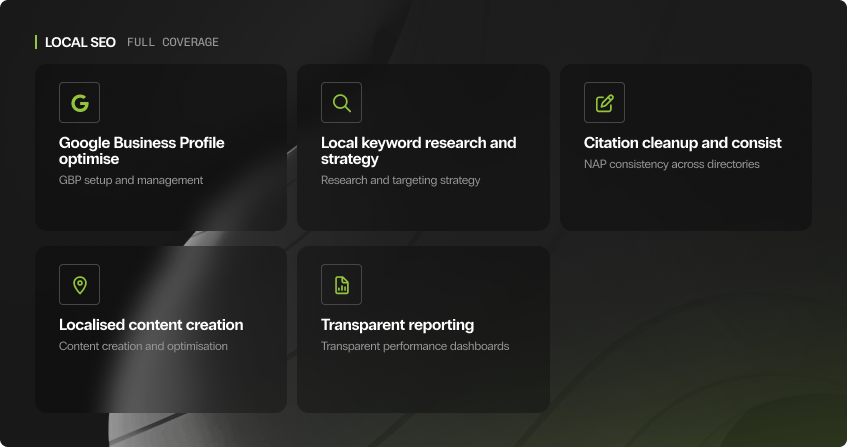Screen dimensions: 847x447
Task: Open the Local keyword research and strategy title
Action: 419,151
